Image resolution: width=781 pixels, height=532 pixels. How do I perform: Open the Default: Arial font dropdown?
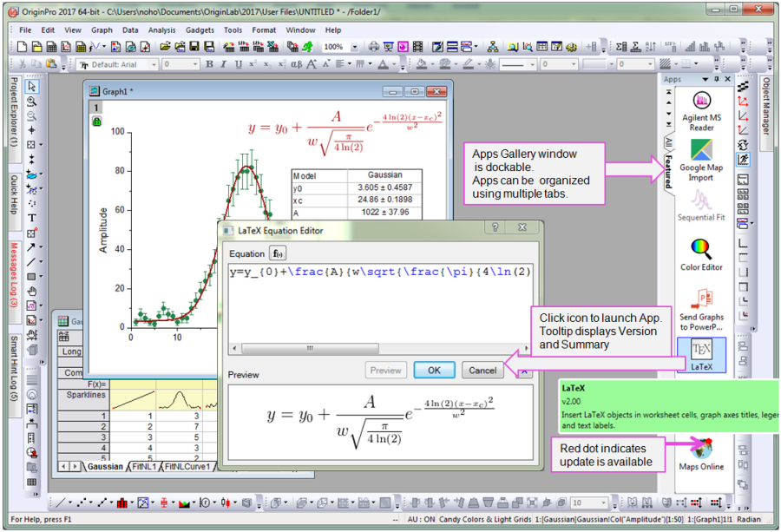154,64
